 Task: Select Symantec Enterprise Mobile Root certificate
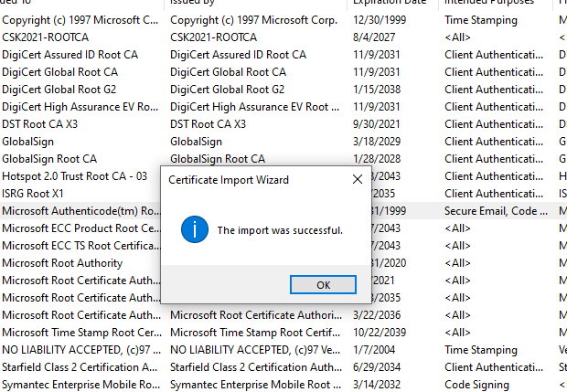point(80,384)
